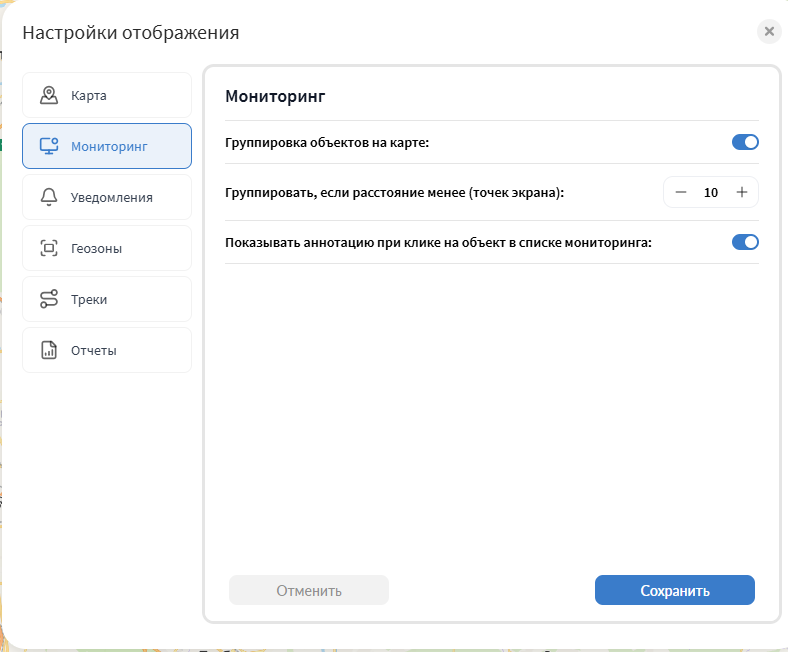Click the geofence icon beside Геозоны
Screen dimensions: 788x652
coord(49,248)
